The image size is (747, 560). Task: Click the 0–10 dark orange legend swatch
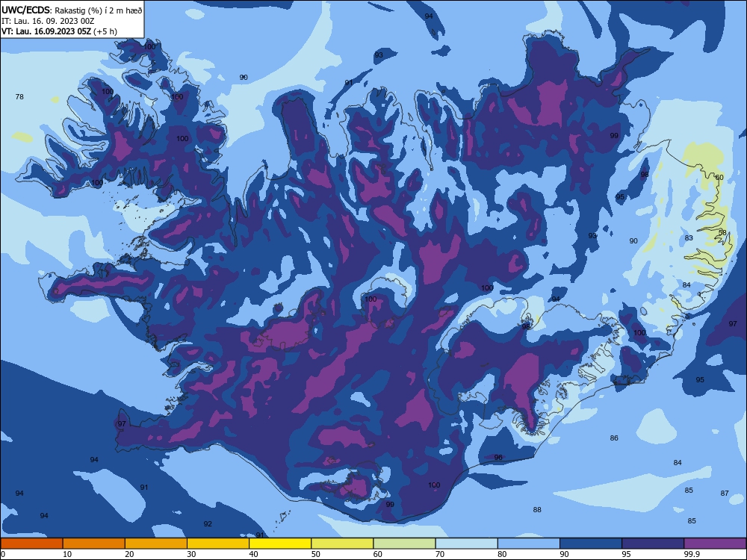point(31,544)
